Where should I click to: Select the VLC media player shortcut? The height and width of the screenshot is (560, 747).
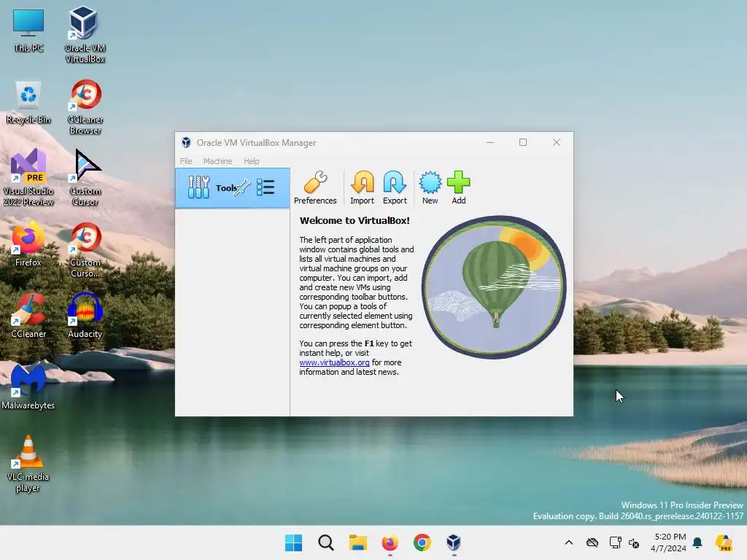pyautogui.click(x=28, y=464)
